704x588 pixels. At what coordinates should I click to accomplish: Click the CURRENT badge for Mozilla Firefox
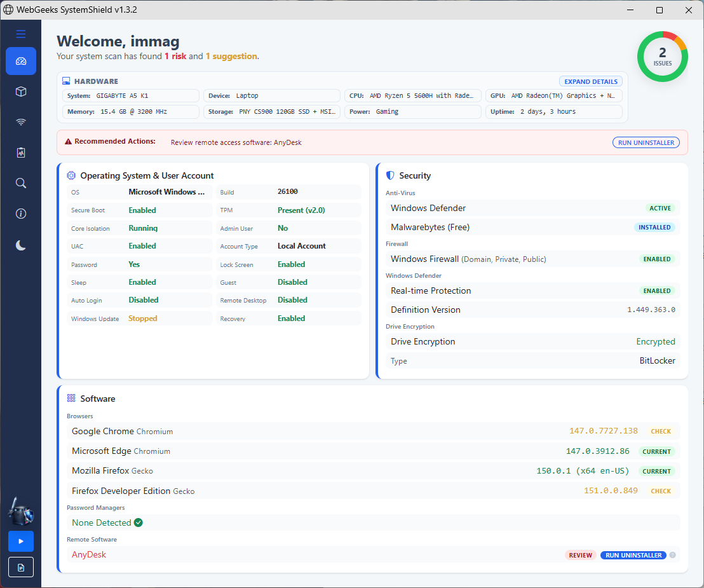[x=656, y=471]
